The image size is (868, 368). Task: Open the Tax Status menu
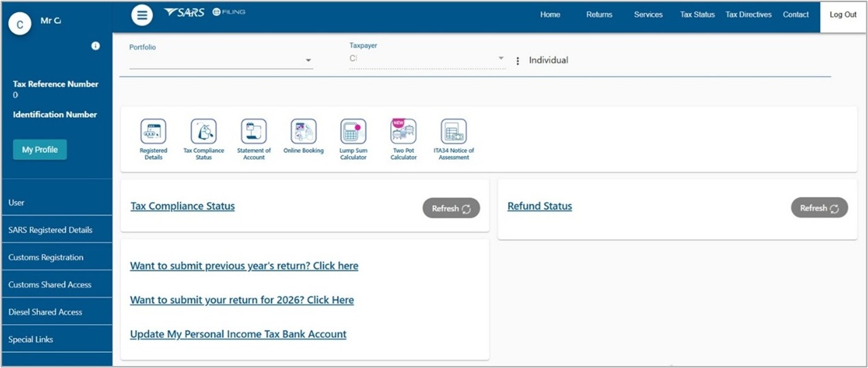pos(697,14)
